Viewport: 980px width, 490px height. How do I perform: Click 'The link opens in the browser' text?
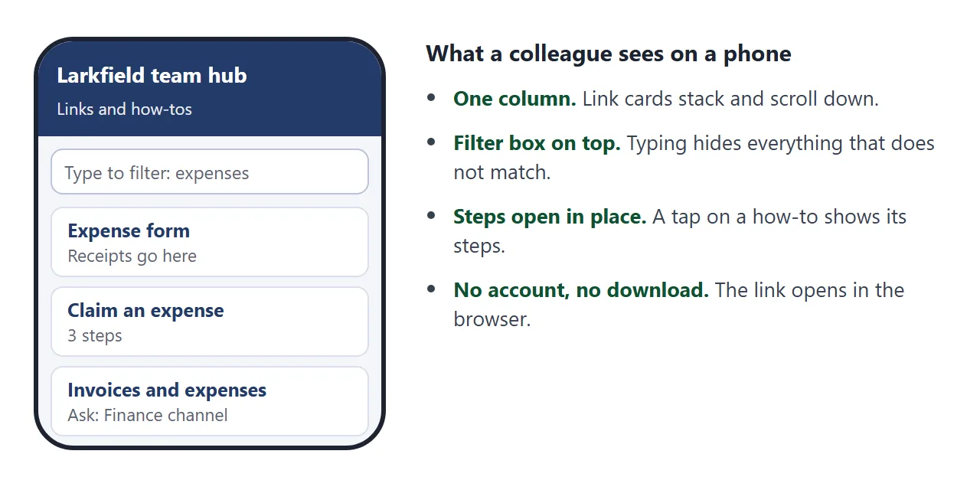coord(679,305)
